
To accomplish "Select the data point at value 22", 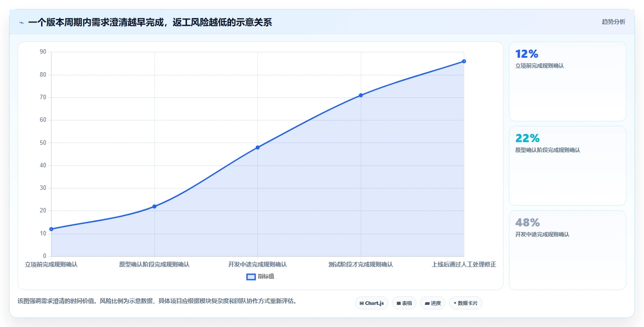I will pos(154,206).
